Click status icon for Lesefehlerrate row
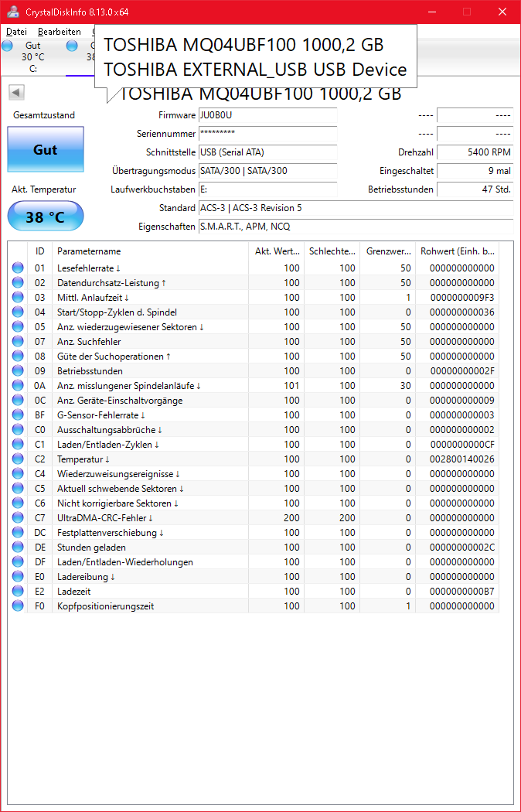 (18, 268)
